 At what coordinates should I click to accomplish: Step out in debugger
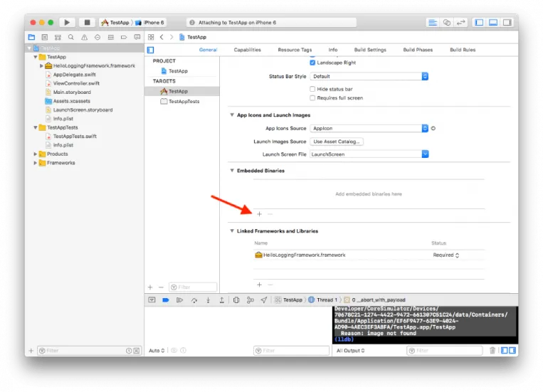click(222, 300)
